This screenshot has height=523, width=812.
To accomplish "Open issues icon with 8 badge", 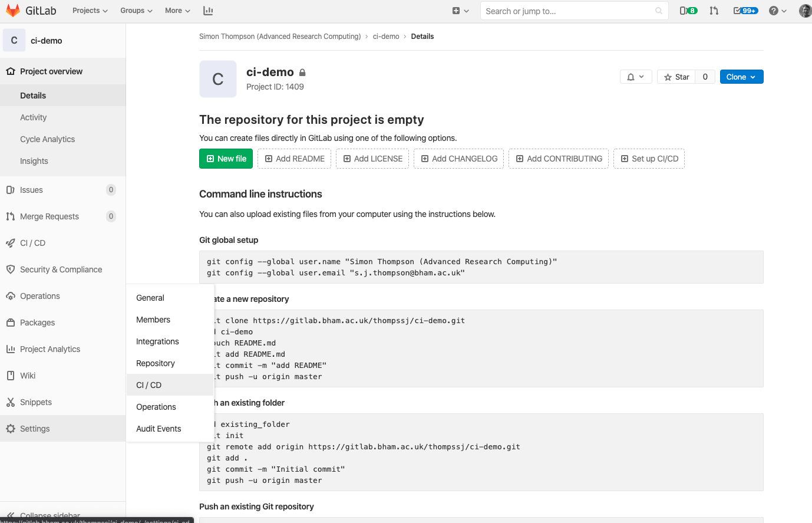I will point(688,11).
